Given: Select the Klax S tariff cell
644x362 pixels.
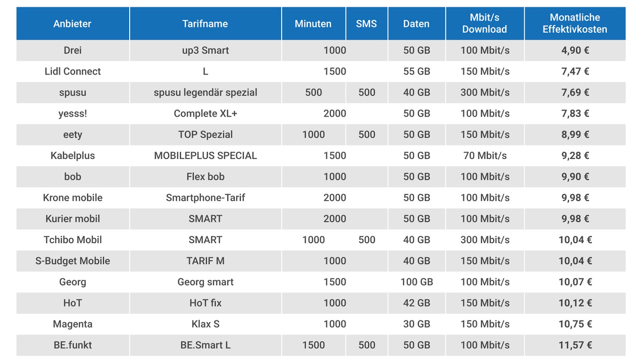Looking at the screenshot, I should [x=205, y=325].
